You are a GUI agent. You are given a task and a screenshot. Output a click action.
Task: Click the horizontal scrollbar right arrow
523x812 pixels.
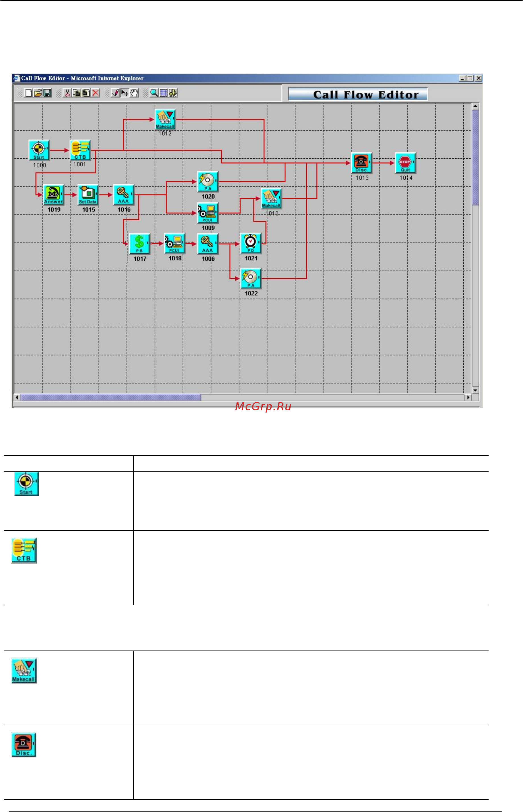click(468, 397)
